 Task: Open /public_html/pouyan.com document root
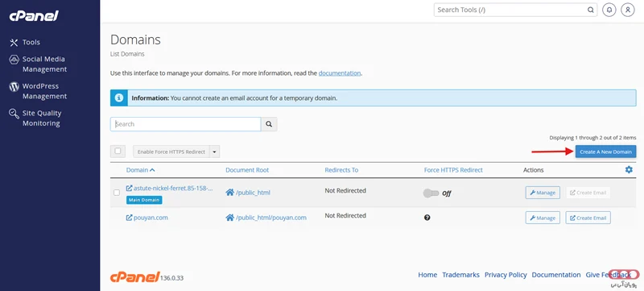pos(266,218)
